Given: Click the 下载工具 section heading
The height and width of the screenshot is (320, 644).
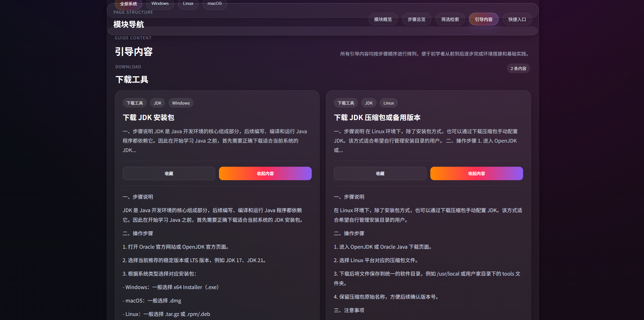Looking at the screenshot, I should pyautogui.click(x=132, y=79).
